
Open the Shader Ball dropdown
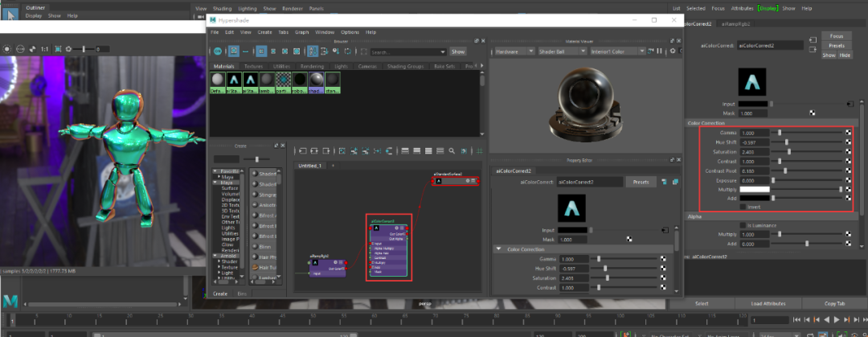click(563, 51)
